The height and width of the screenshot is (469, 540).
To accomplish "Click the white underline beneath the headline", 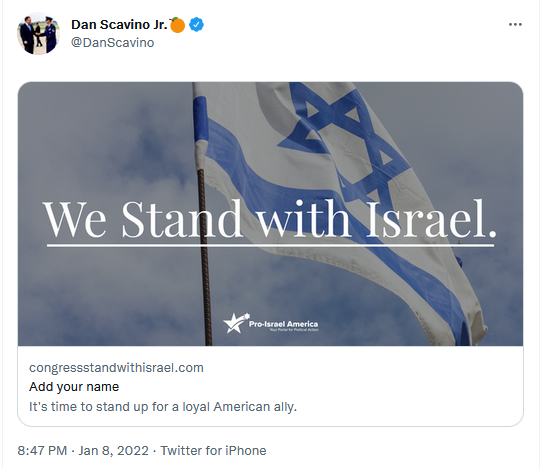I will click(x=270, y=245).
